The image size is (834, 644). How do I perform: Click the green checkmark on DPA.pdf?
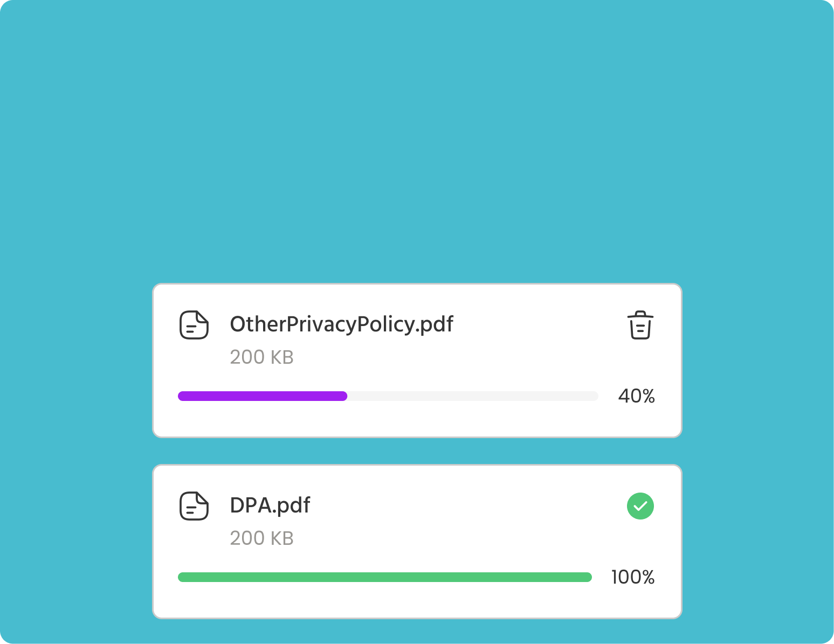[640, 506]
